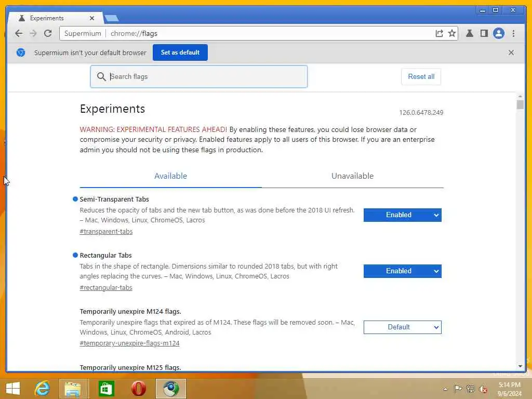Click the chrome://flags address bar
532x399 pixels.
click(x=259, y=33)
